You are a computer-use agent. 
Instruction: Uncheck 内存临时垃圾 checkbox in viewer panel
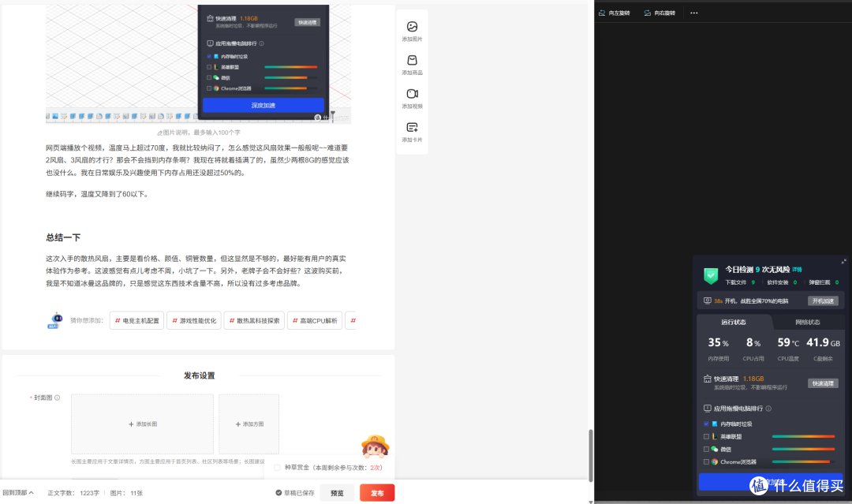tap(706, 424)
